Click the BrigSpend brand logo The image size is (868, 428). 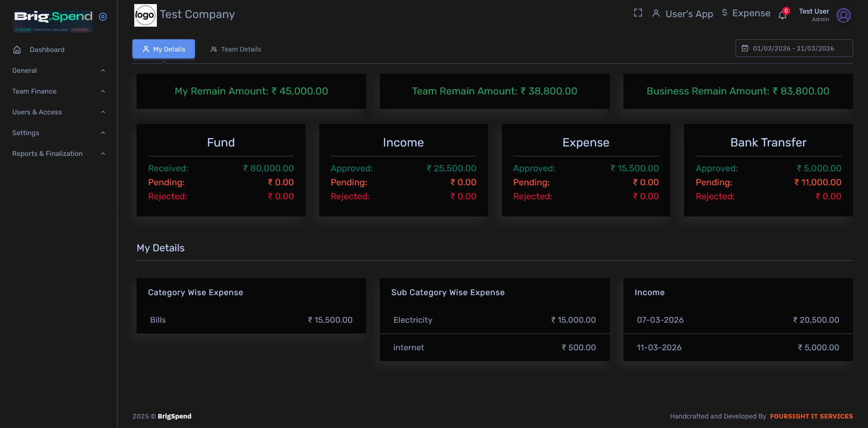[x=53, y=21]
